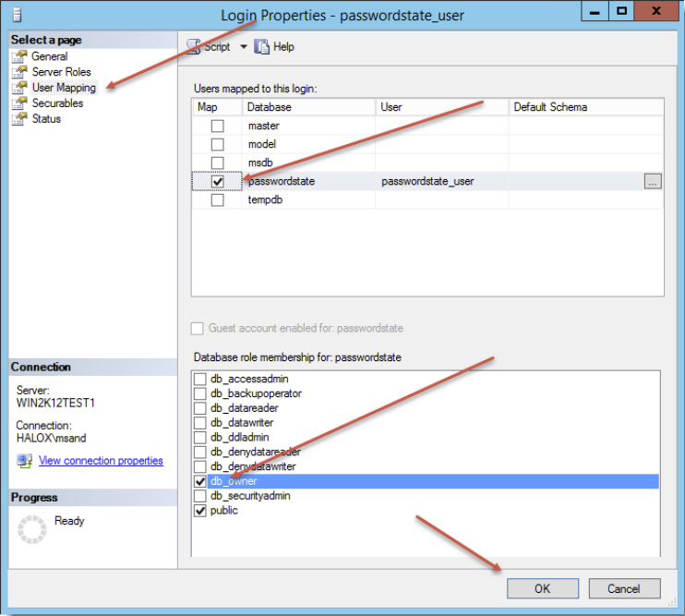The height and width of the screenshot is (616, 685).
Task: Click the Database column header
Action: (x=309, y=107)
